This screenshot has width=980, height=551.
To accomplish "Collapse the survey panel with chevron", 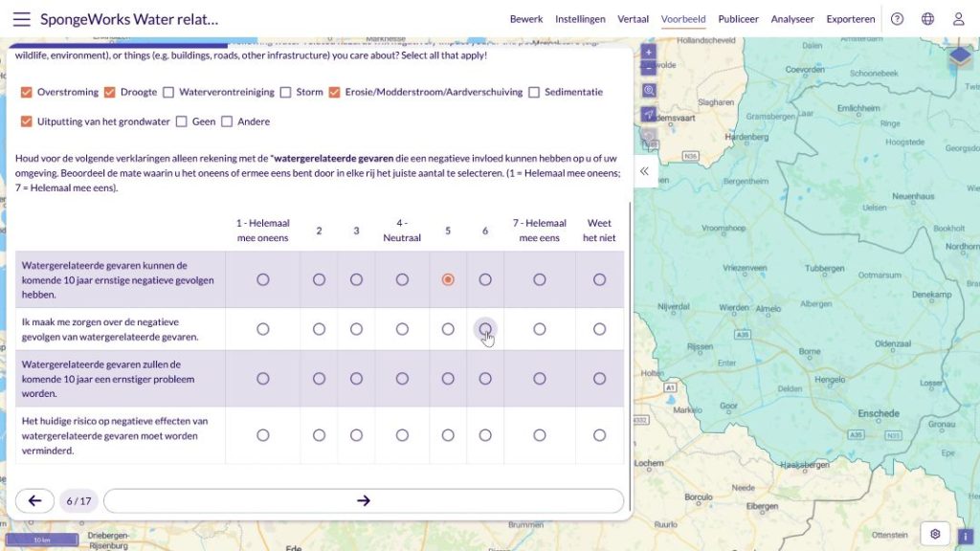I will tap(644, 171).
